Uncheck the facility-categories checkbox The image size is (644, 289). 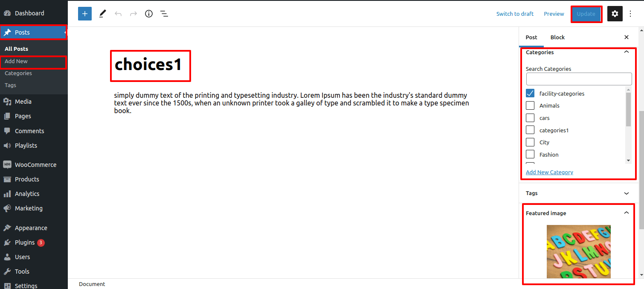click(x=530, y=93)
